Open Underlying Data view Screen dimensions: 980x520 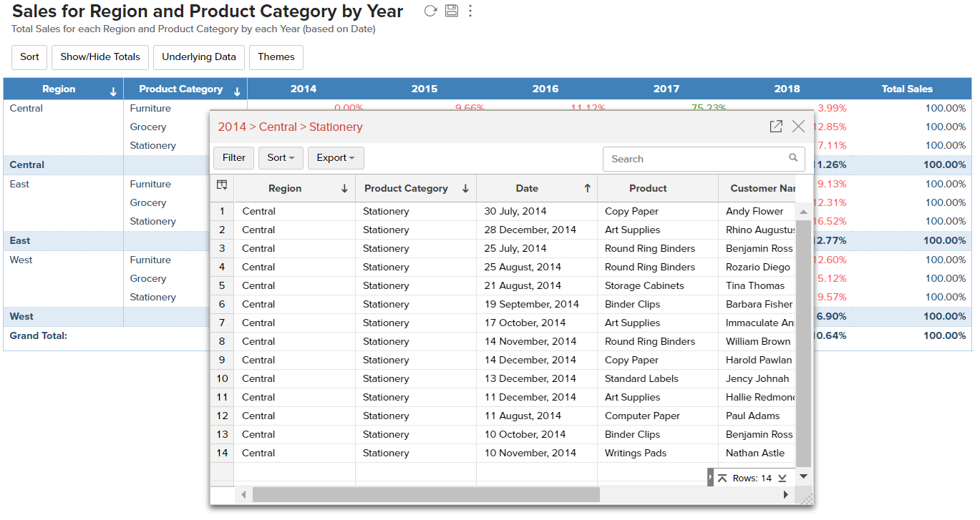pyautogui.click(x=198, y=57)
